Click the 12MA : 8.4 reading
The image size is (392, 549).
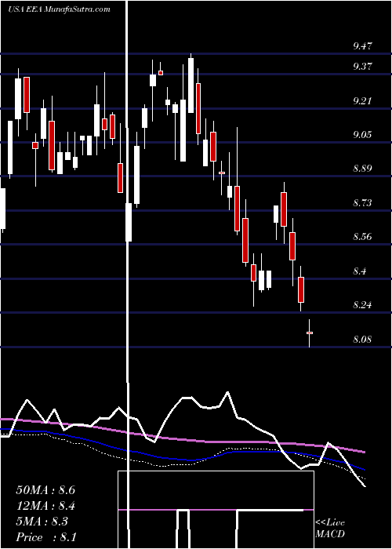(x=45, y=506)
